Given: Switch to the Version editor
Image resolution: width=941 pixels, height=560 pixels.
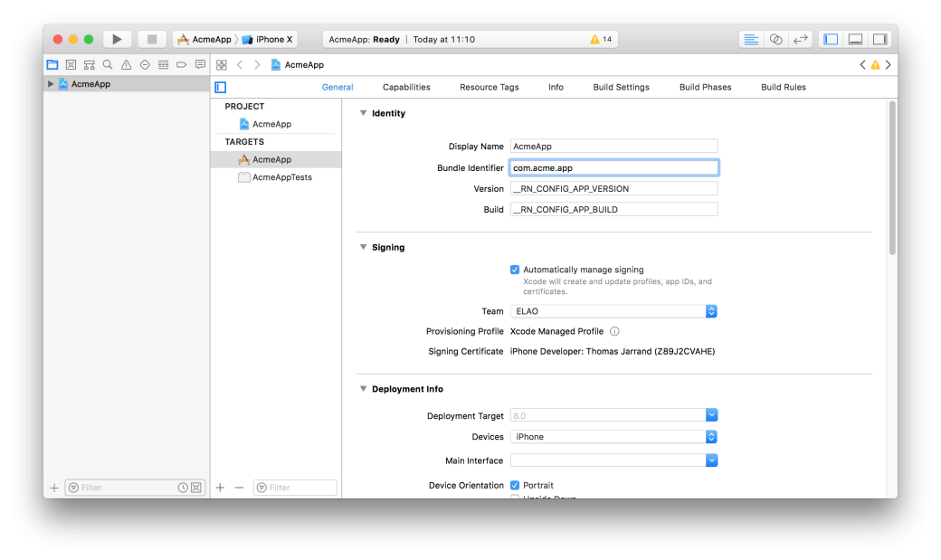Looking at the screenshot, I should coord(800,39).
